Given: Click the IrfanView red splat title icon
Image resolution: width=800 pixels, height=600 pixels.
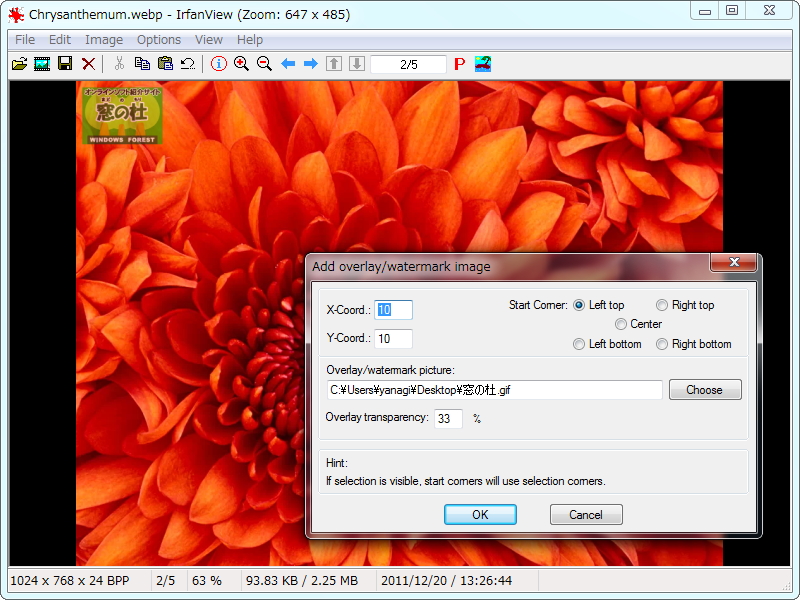Looking at the screenshot, I should 16,15.
